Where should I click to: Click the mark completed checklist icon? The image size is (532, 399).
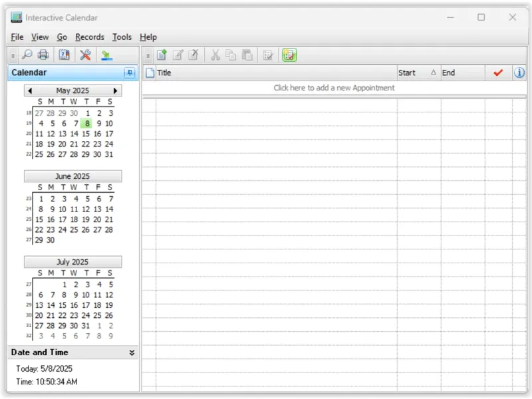268,55
